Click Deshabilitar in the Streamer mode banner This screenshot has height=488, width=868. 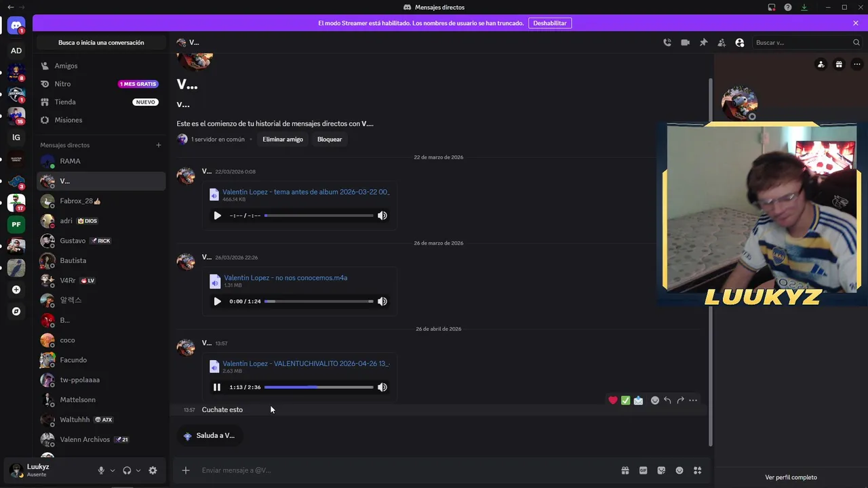(x=549, y=23)
